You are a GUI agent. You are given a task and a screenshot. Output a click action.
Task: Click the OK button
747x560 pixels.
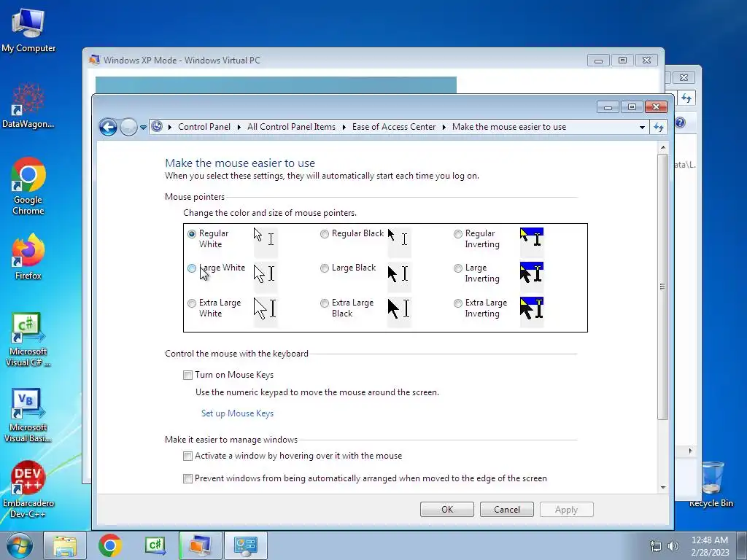(447, 510)
